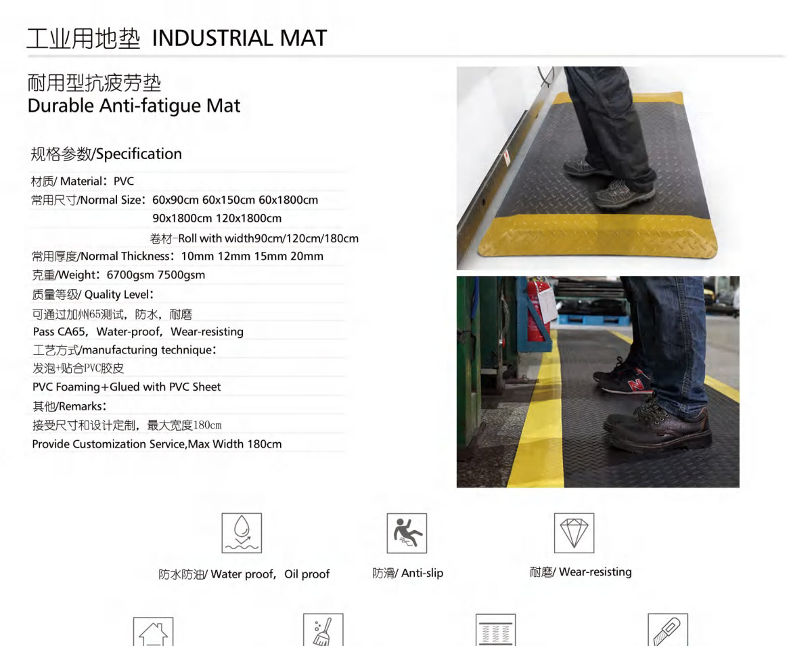The height and width of the screenshot is (646, 812).
Task: Click the '其他/Remarks:' label
Action: click(69, 406)
